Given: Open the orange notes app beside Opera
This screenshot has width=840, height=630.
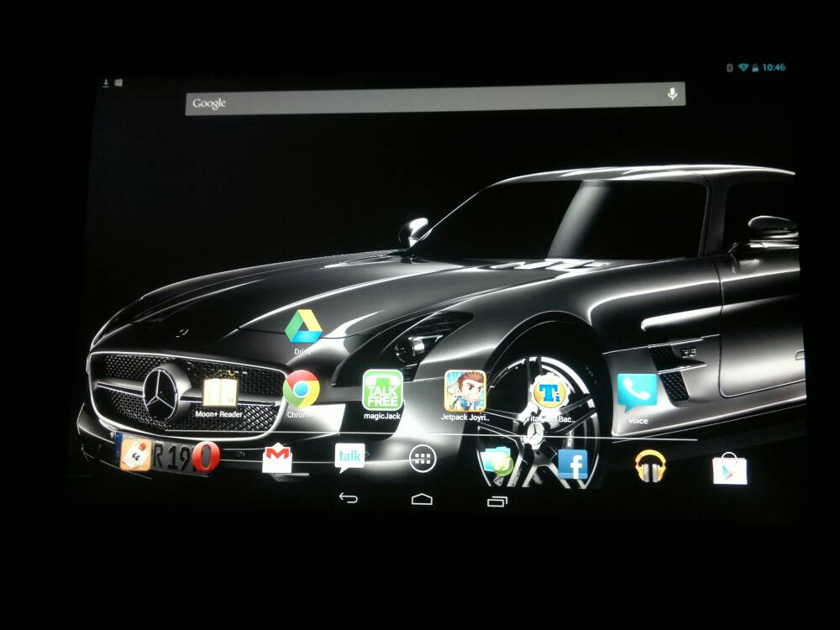Looking at the screenshot, I should click(x=135, y=454).
